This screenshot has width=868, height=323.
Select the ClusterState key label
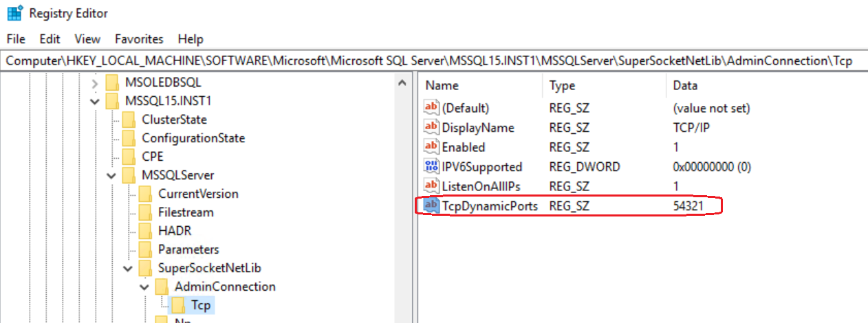pos(174,120)
